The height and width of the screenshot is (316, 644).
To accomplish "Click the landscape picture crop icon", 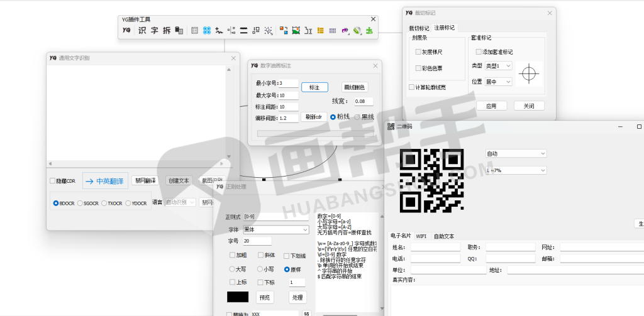I will click(x=296, y=30).
